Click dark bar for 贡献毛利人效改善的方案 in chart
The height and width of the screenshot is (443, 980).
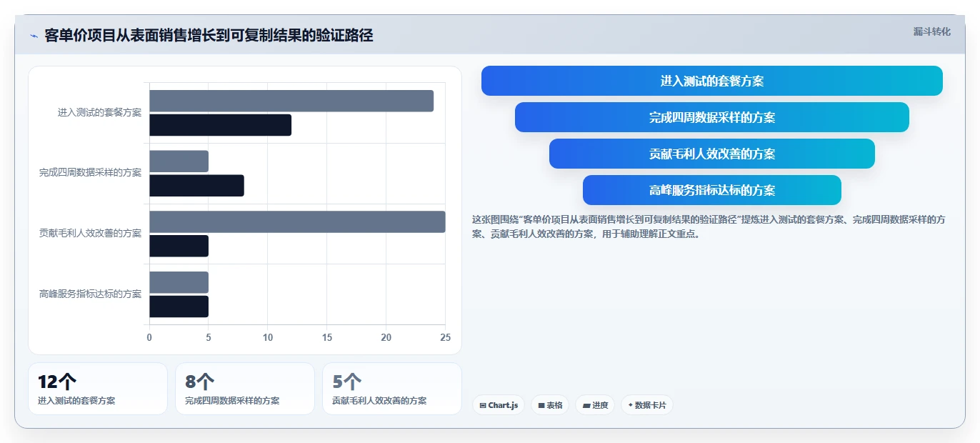(179, 246)
